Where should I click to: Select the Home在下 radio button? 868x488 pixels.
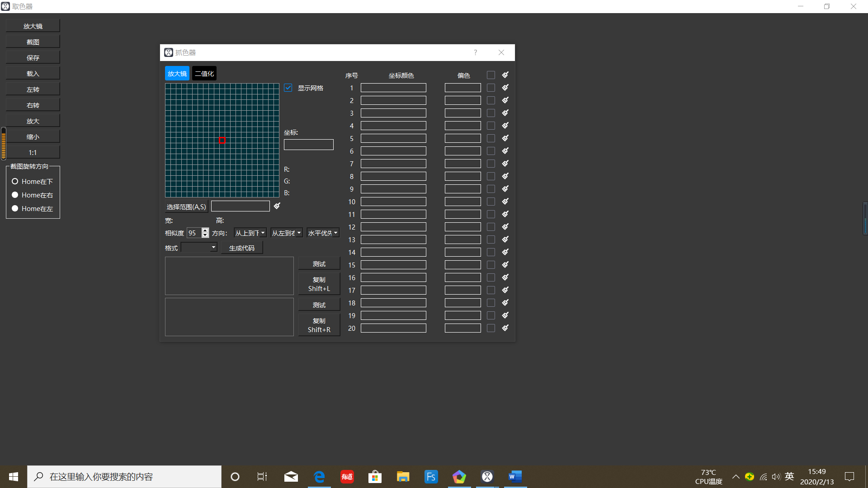[15, 181]
